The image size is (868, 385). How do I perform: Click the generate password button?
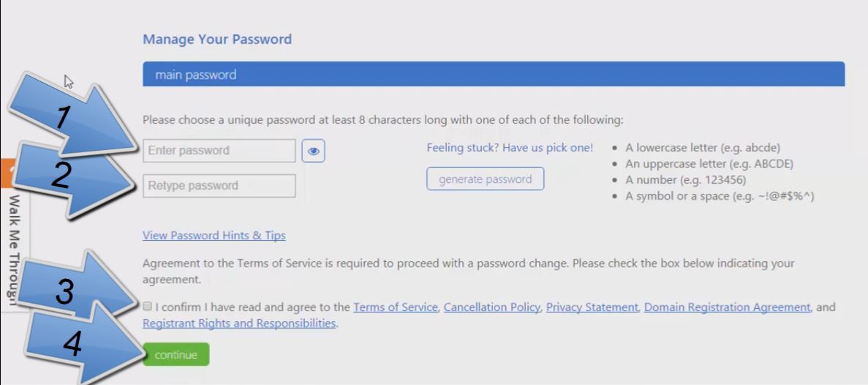coord(486,179)
